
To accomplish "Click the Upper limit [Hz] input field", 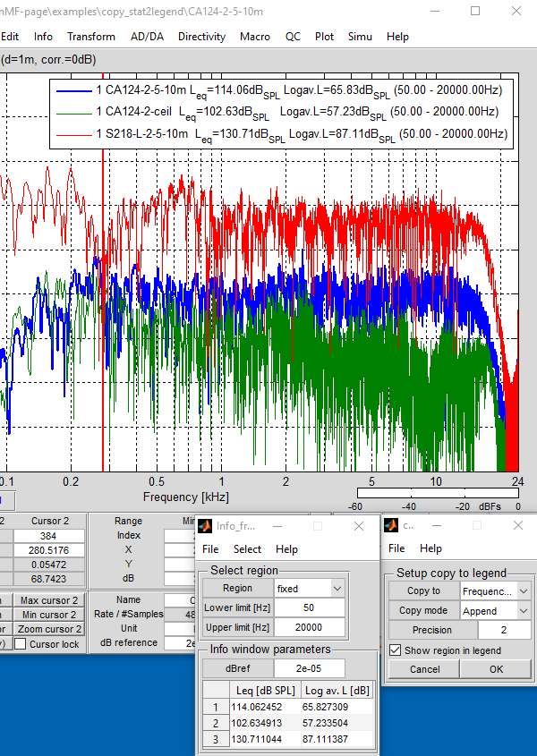I will click(x=310, y=627).
